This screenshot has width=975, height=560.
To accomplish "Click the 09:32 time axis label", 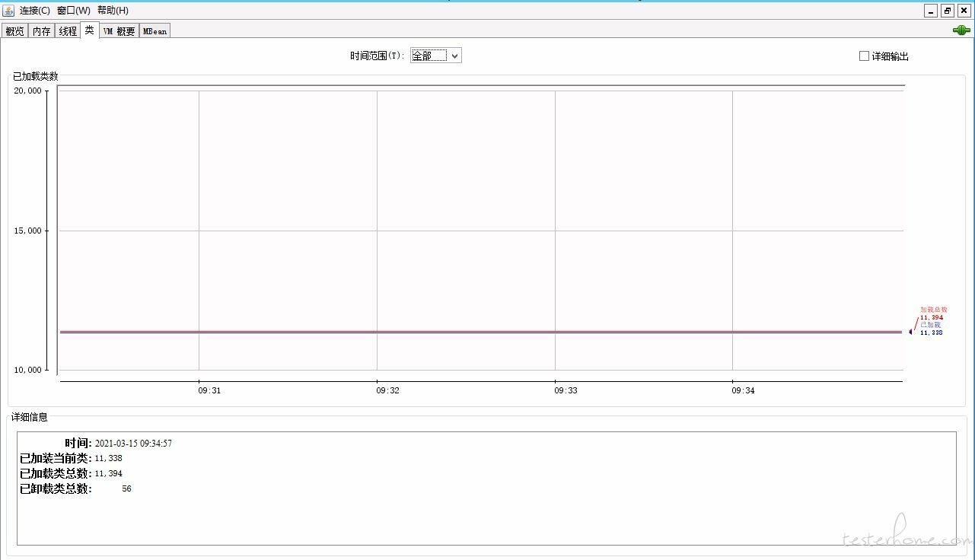I will click(387, 390).
